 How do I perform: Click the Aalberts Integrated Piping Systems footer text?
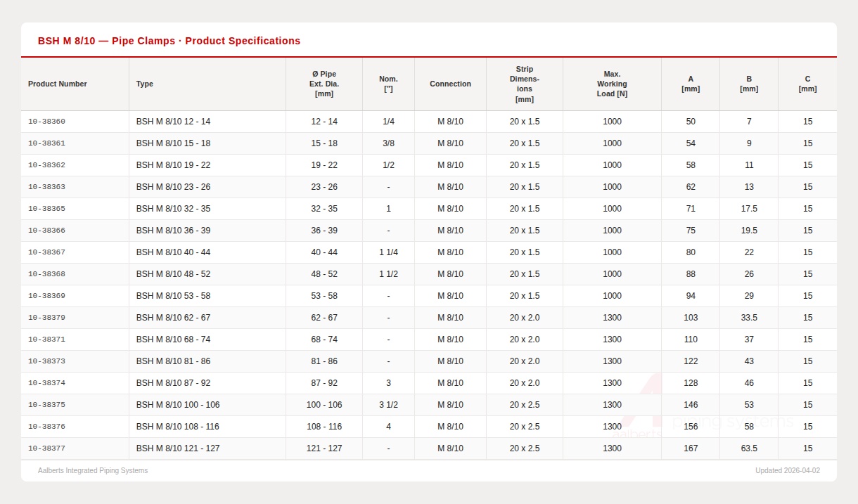(x=93, y=471)
